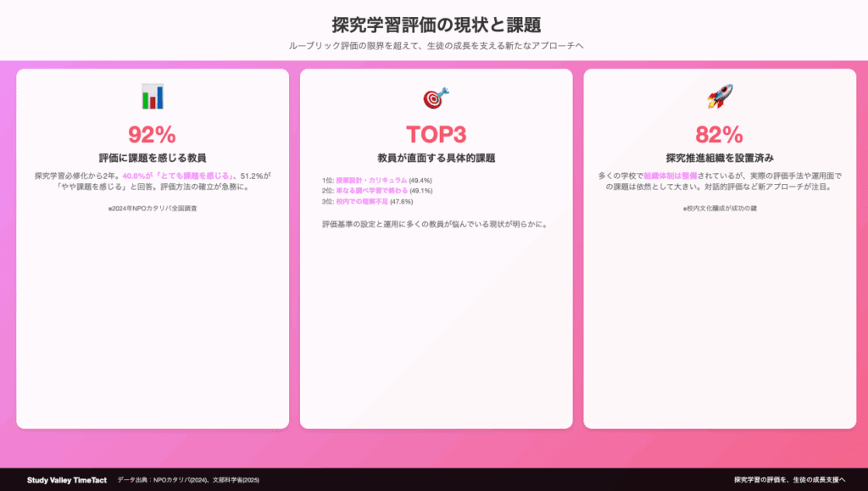The height and width of the screenshot is (491, 868).
Task: Click the 82% statistic
Action: (x=719, y=134)
